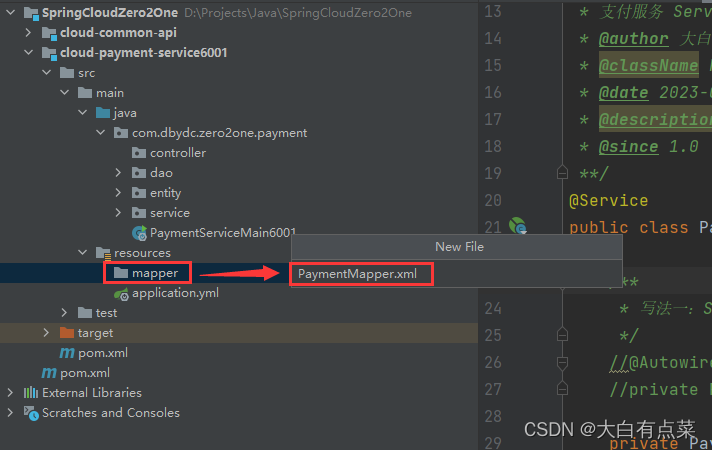Click the @className tag on line 15

click(648, 66)
